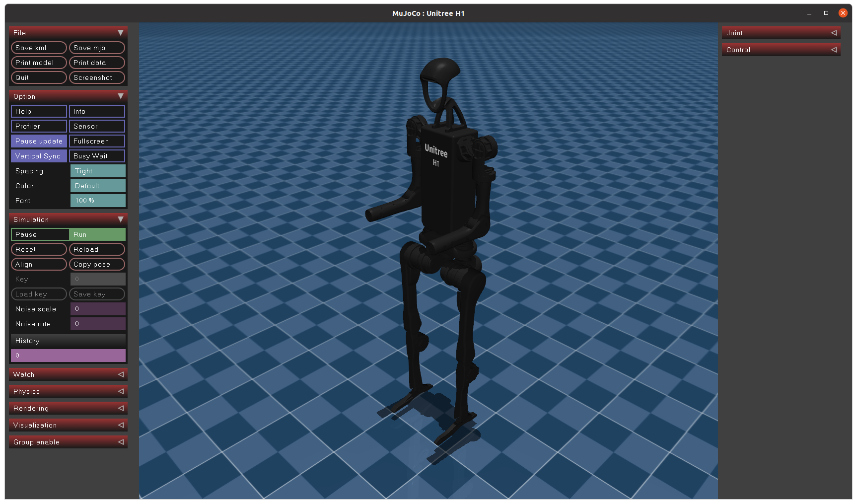Change Color from Default
Image resolution: width=857 pixels, height=504 pixels.
98,186
